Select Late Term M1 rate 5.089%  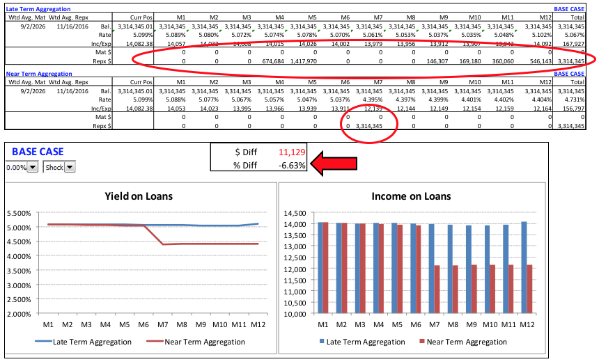pos(176,35)
